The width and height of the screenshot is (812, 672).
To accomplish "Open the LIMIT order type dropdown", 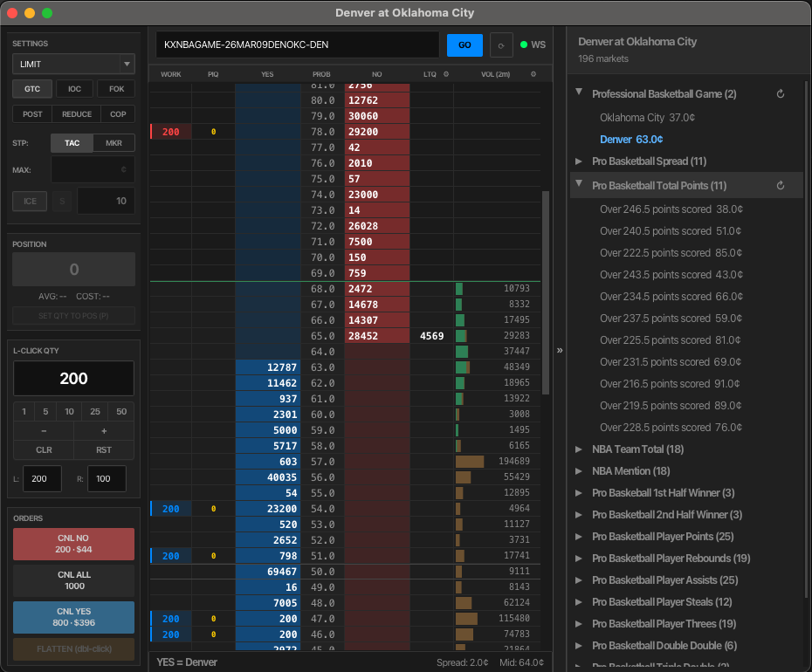I will (x=73, y=64).
